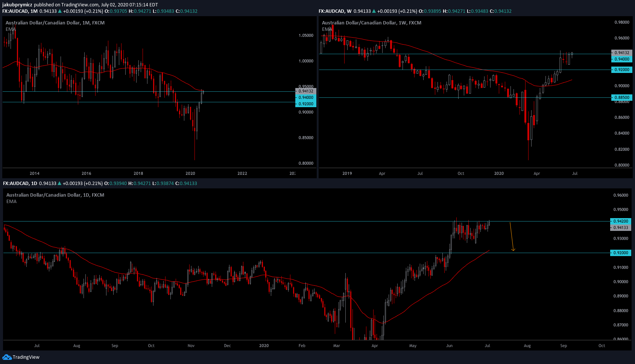This screenshot has height=364, width=635.
Task: Click the May label on daily time axis
Action: point(413,346)
